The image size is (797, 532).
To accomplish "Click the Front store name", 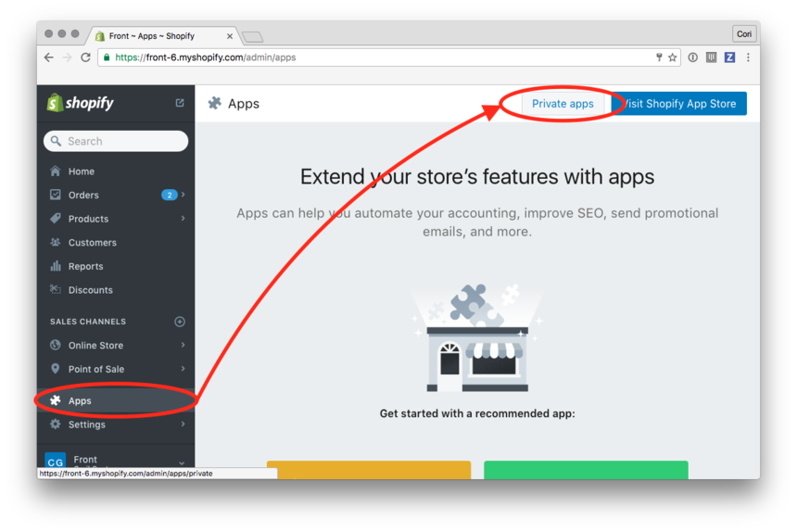I will [85, 459].
